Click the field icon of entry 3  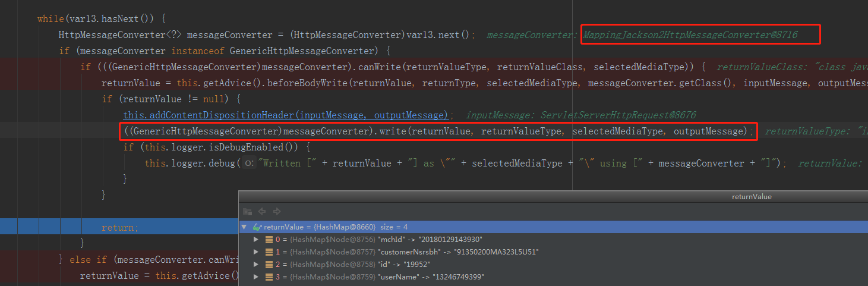tap(269, 276)
